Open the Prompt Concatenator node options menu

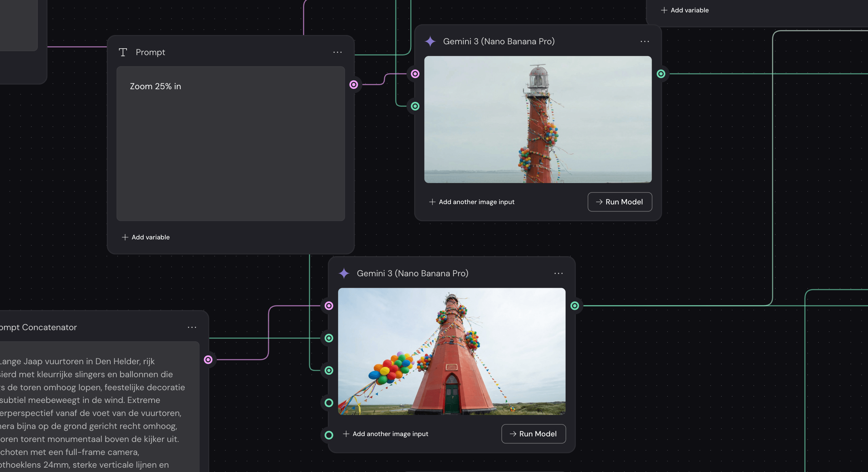[192, 327]
